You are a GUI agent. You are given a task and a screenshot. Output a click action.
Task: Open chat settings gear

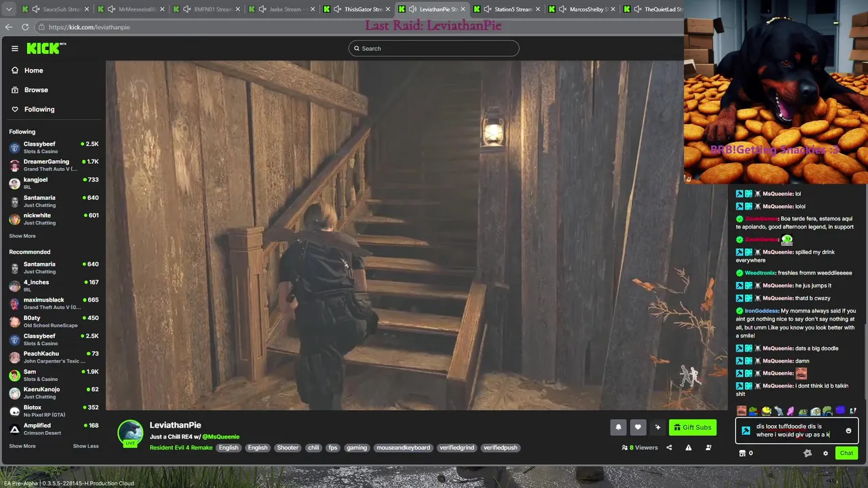click(x=825, y=453)
